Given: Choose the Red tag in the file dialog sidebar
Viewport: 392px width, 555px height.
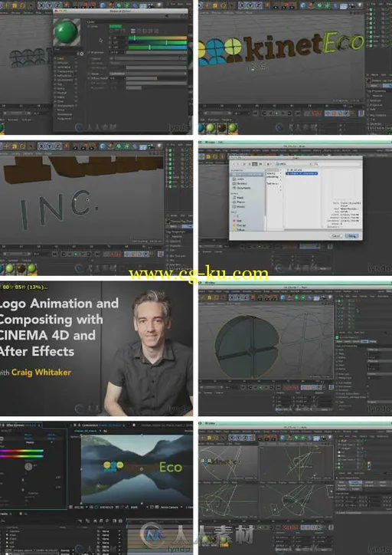Looking at the screenshot, I should (239, 221).
